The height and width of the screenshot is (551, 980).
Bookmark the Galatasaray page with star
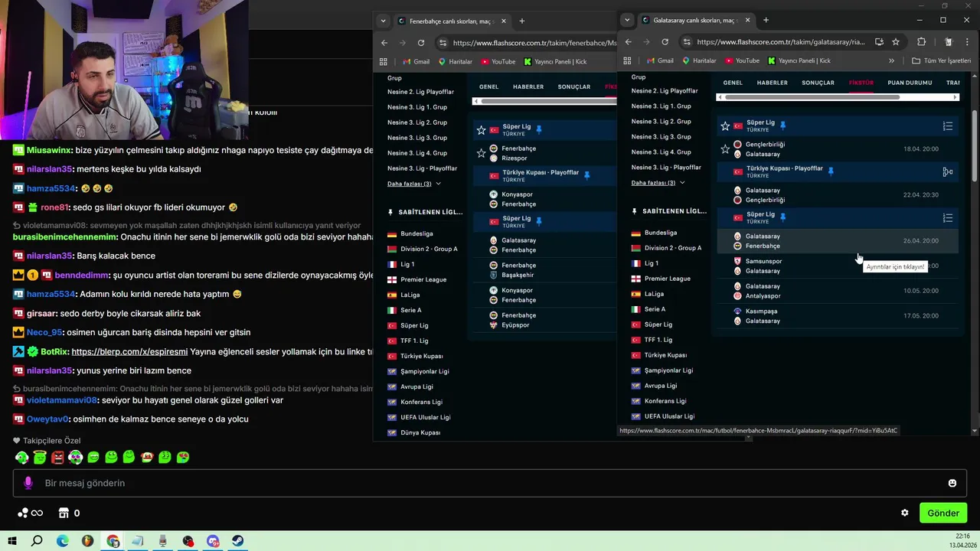click(x=896, y=42)
